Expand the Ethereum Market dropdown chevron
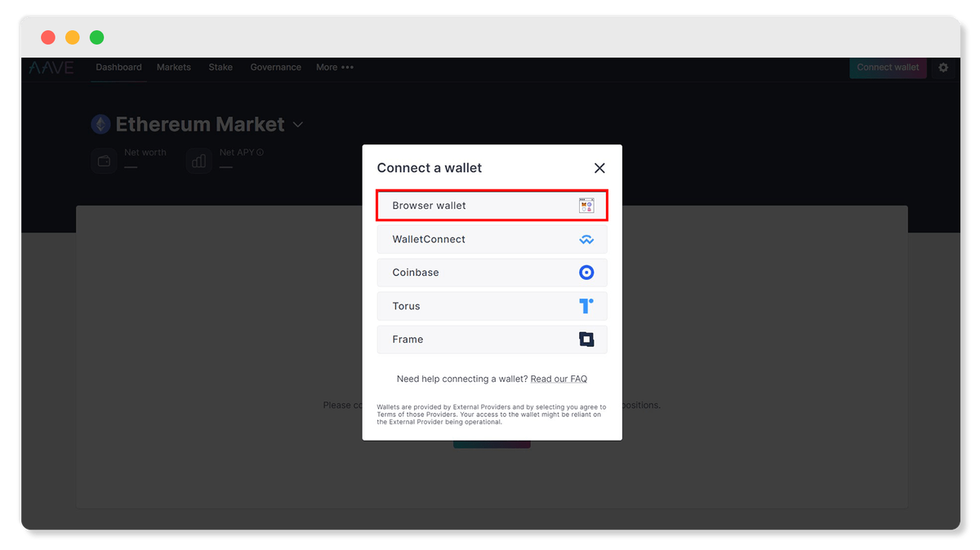 pos(298,125)
